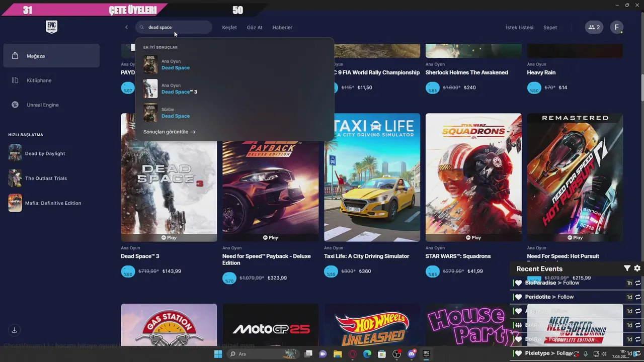This screenshot has width=644, height=362.
Task: Open Opera browser from taskbar
Action: click(353, 354)
